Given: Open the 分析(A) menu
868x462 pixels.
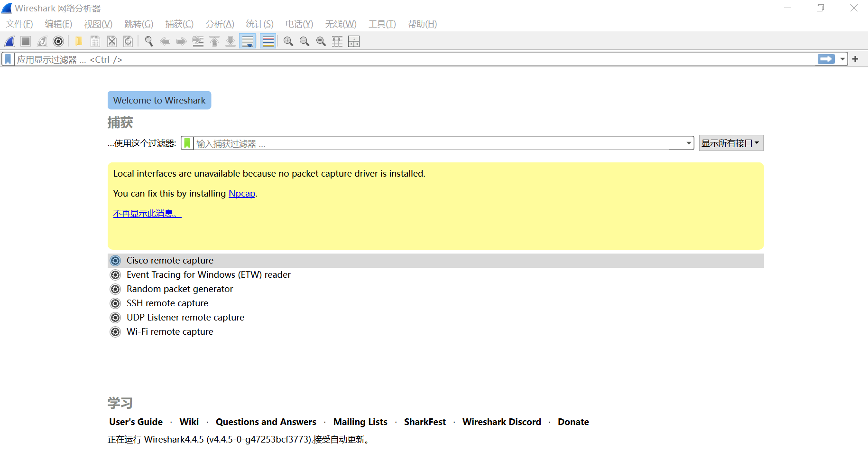Looking at the screenshot, I should 220,24.
